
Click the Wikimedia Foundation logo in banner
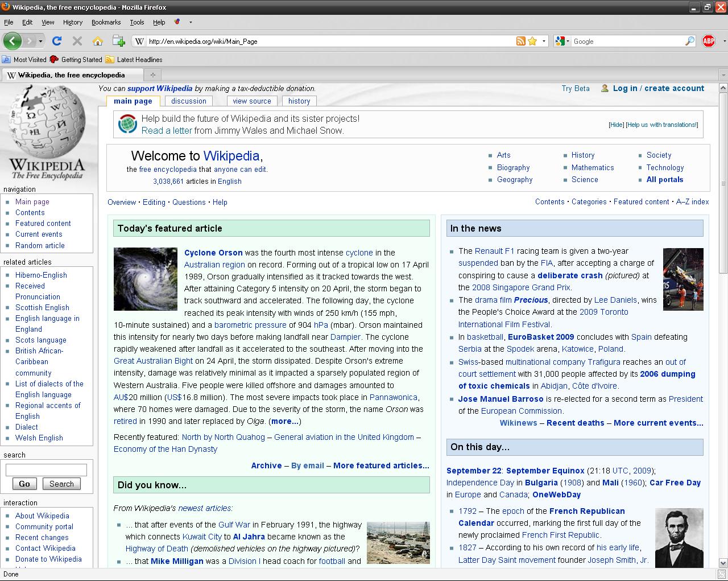pos(128,124)
